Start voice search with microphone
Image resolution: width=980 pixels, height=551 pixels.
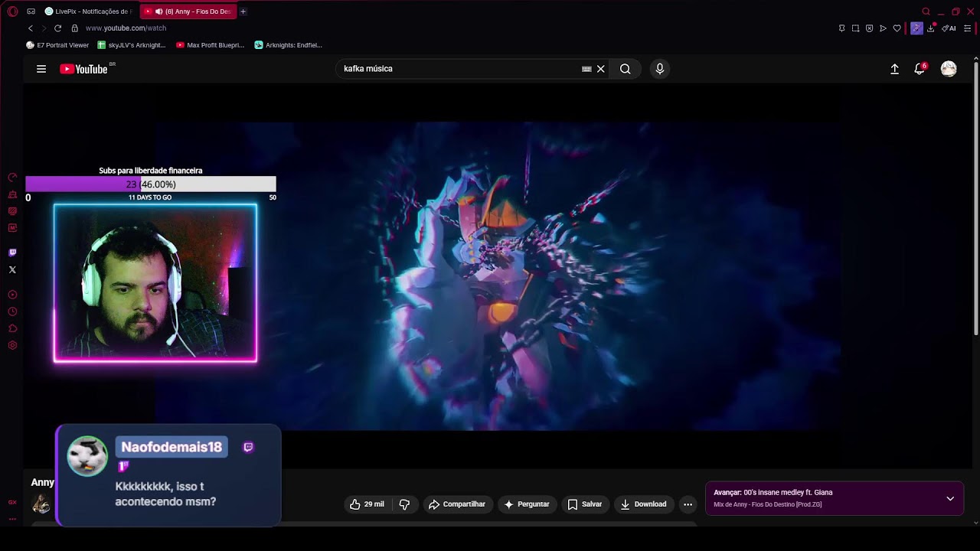tap(660, 69)
